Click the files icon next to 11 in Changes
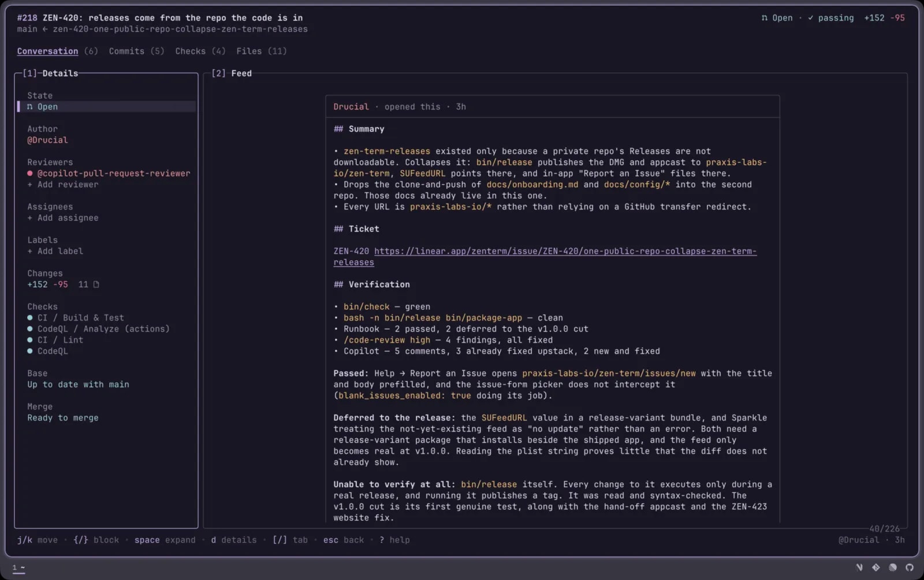924x580 pixels. click(x=96, y=284)
